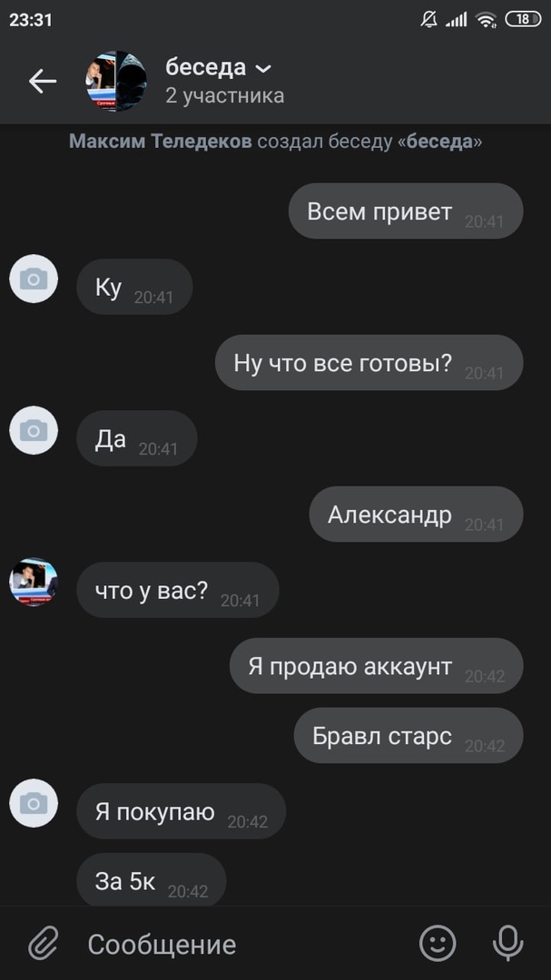Screen dimensions: 551x980
Task: Tap the microphone voice message icon
Action: coord(507,943)
